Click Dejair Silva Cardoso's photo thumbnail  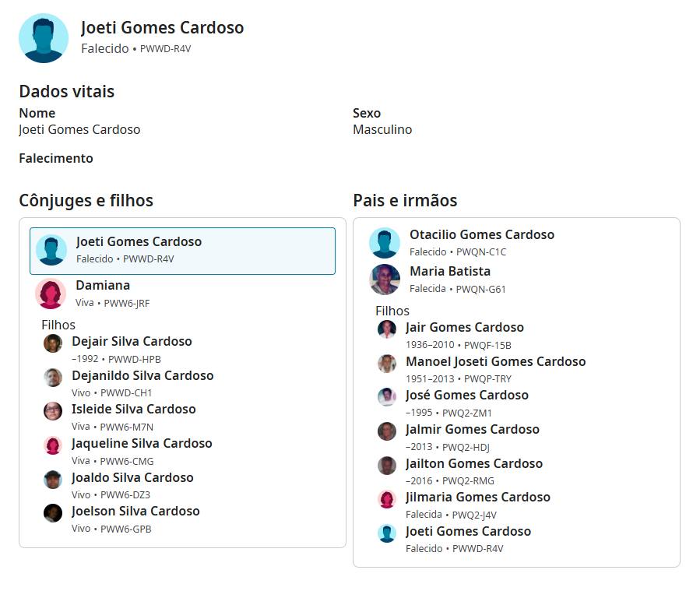tap(53, 343)
